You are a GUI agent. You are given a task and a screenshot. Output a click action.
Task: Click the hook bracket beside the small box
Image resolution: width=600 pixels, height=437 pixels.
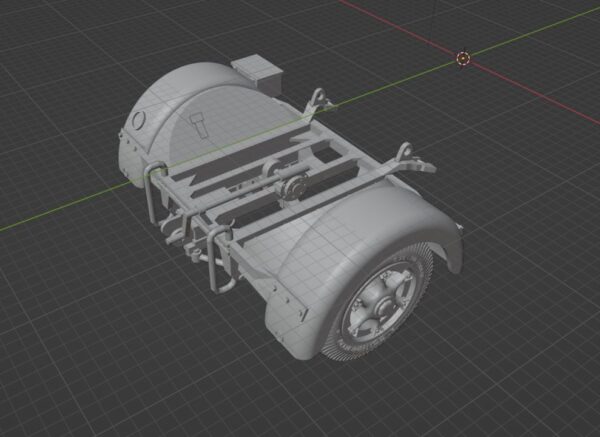tap(318, 99)
